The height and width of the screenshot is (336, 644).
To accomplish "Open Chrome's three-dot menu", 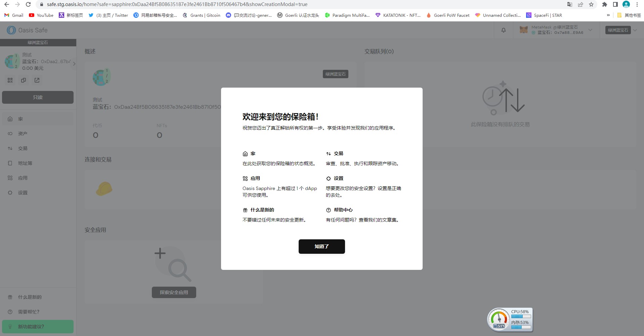I will (637, 4).
